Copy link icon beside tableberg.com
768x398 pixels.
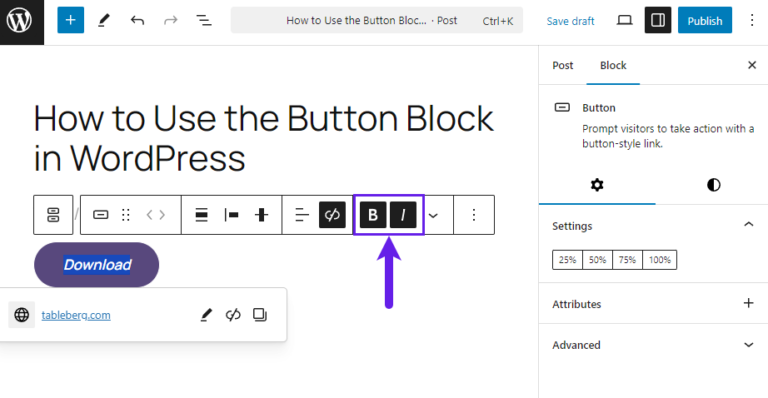[260, 315]
